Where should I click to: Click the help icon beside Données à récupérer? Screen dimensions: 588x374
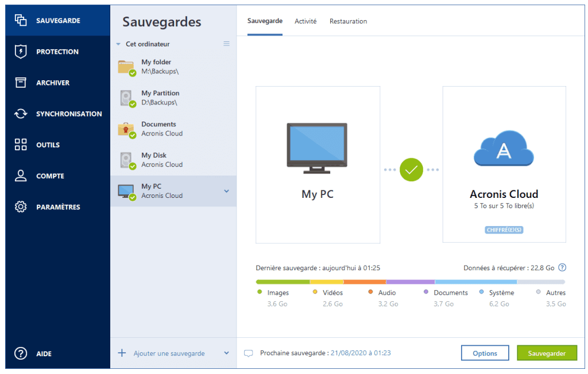click(x=562, y=267)
